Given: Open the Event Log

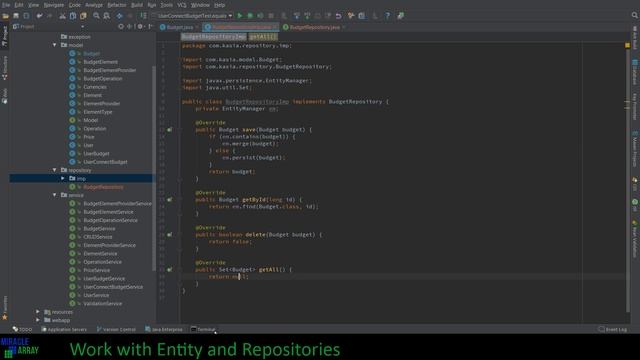Looking at the screenshot, I should 612,329.
